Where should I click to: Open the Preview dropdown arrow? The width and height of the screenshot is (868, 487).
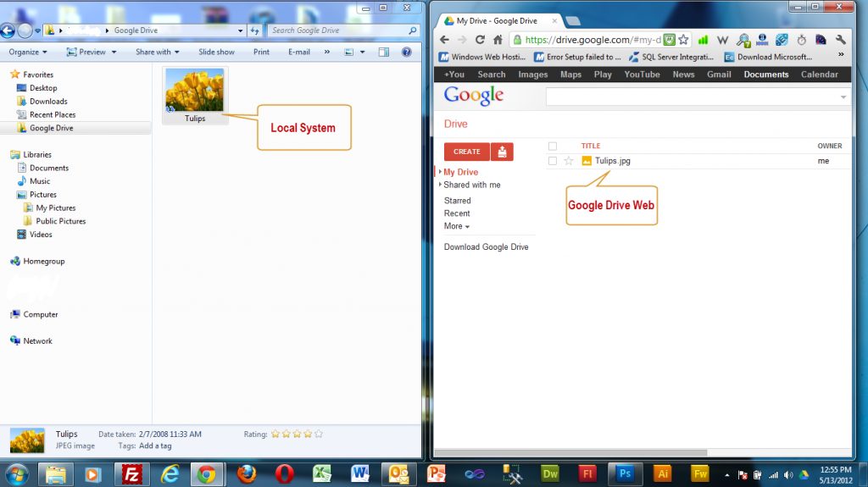coord(114,52)
